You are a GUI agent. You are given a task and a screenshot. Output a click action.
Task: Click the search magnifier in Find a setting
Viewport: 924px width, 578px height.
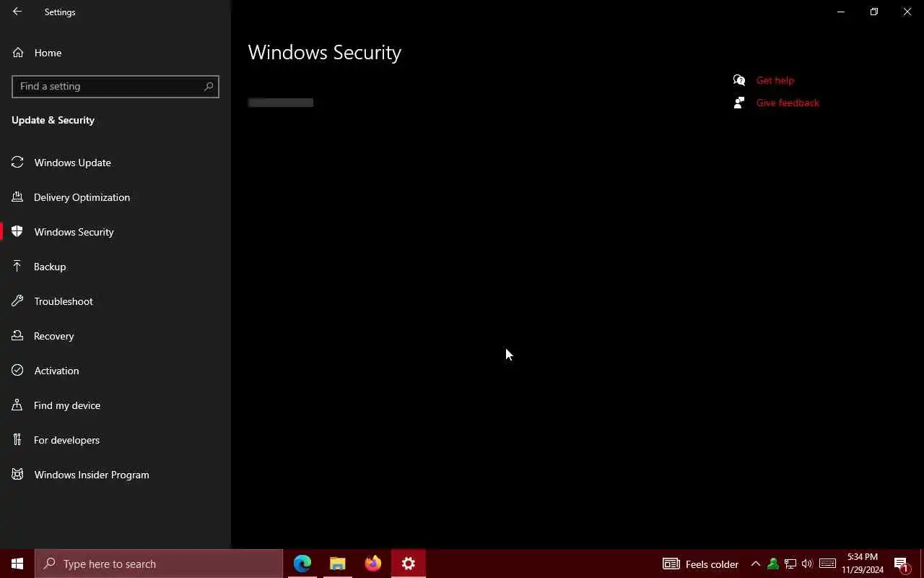click(x=209, y=86)
